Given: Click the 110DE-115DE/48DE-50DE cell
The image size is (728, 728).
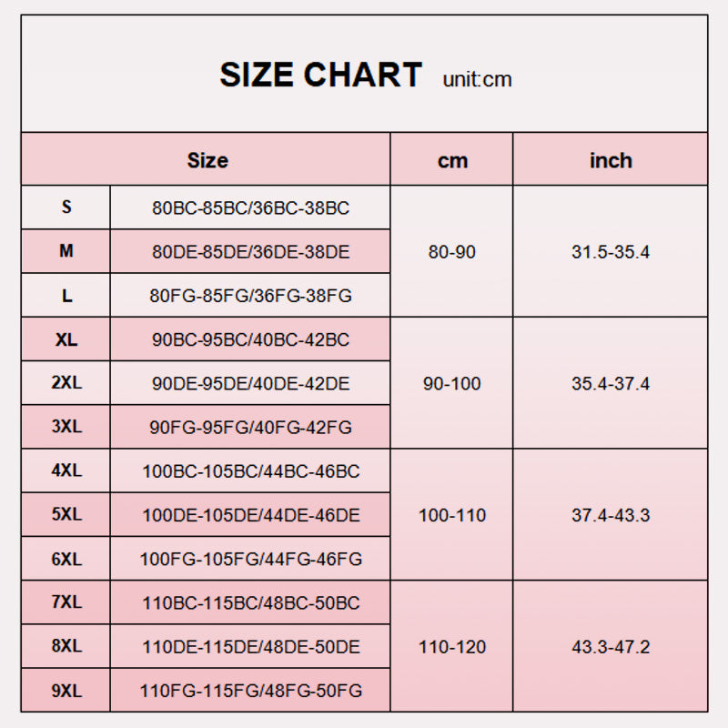Looking at the screenshot, I should coord(250,647).
